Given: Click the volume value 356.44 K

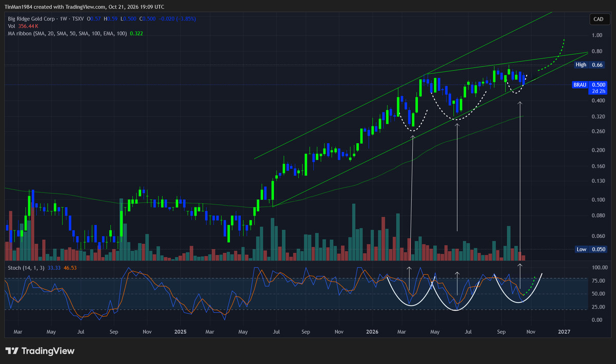Looking at the screenshot, I should [27, 26].
